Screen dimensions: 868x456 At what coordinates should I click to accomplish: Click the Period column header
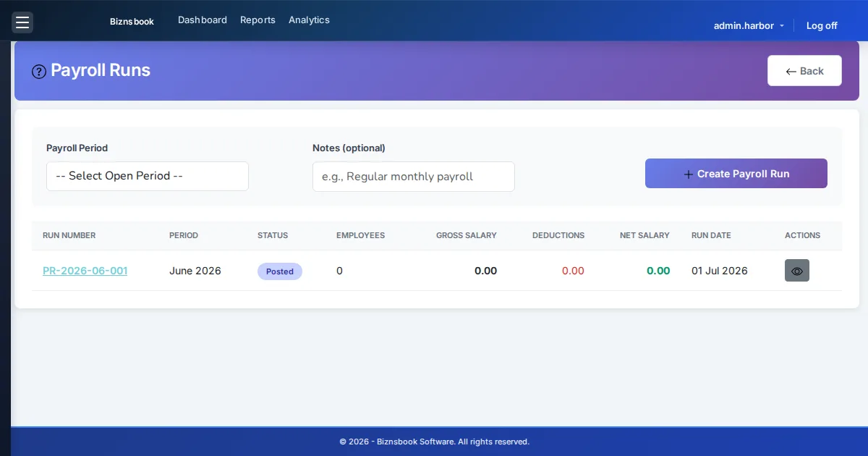[x=184, y=235]
